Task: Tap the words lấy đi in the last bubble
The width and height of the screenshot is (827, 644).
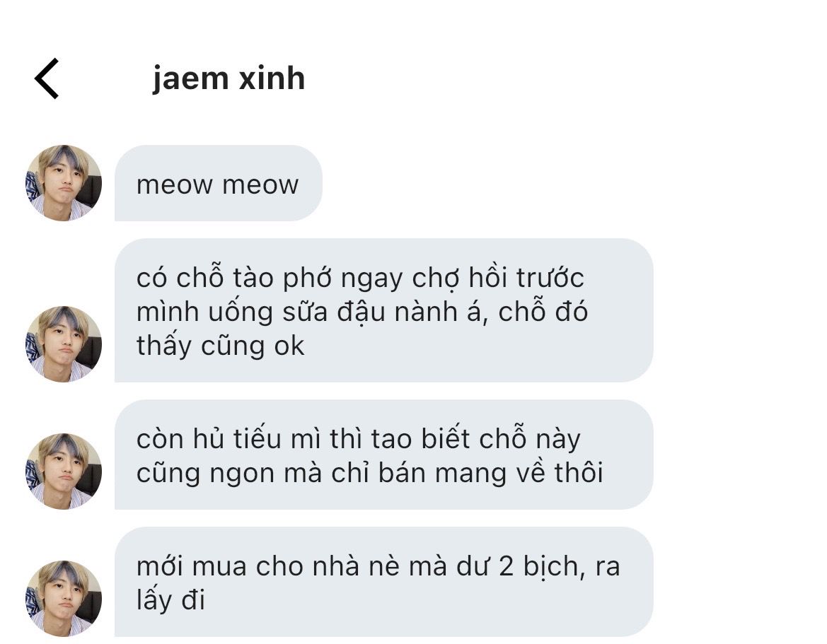Action: coord(170,599)
